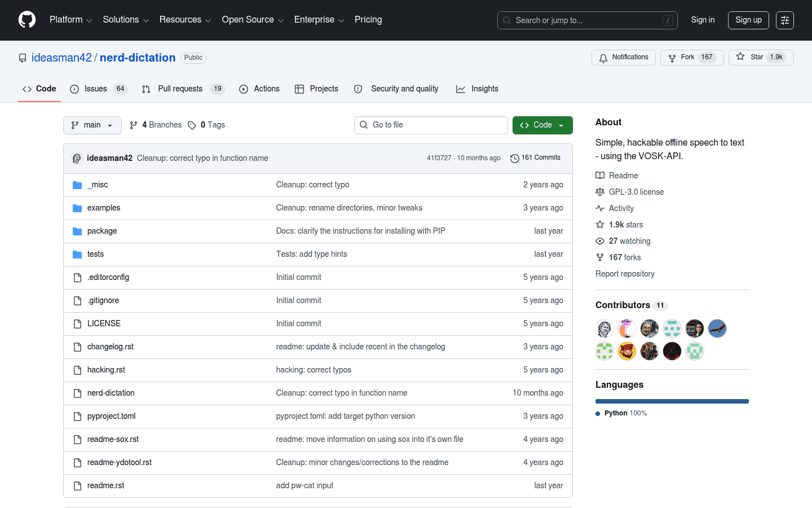Expand the Resources menu

(x=185, y=20)
